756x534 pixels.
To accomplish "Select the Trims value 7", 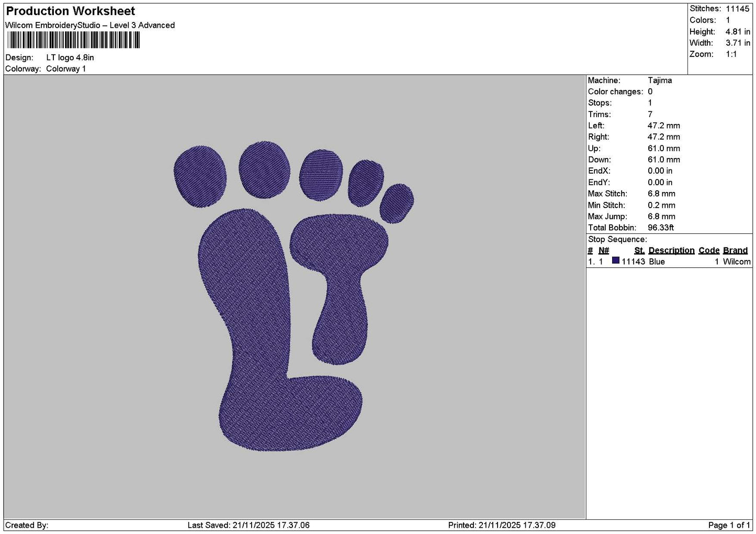I will pyautogui.click(x=650, y=114).
